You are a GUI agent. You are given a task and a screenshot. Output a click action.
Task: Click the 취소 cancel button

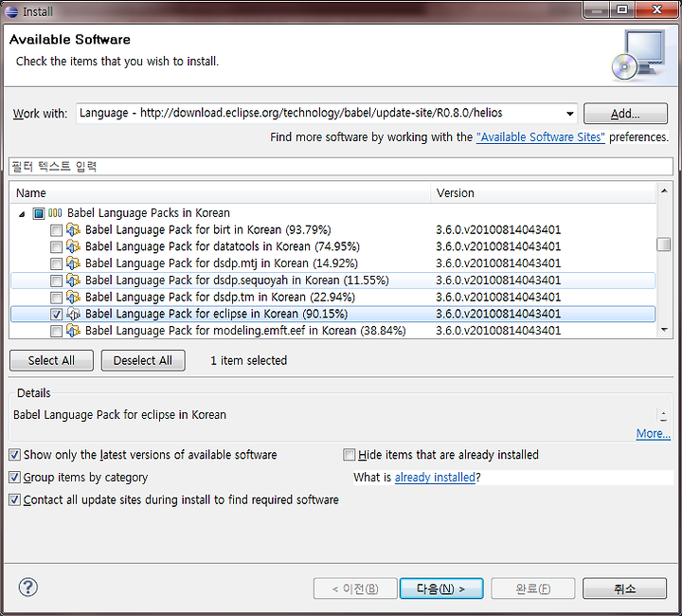click(624, 589)
